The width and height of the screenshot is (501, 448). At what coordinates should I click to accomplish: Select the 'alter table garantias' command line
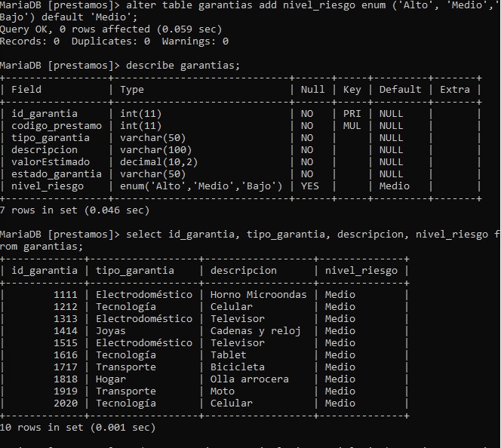click(x=250, y=11)
